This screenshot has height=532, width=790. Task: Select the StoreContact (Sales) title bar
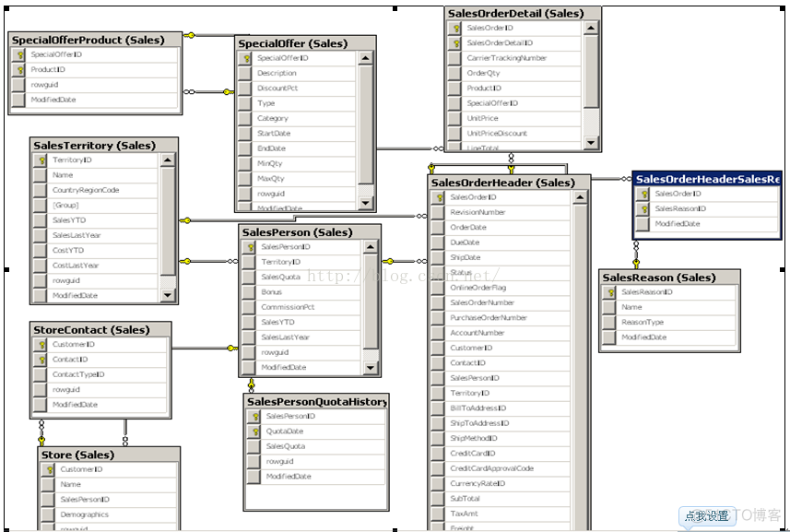[100, 330]
